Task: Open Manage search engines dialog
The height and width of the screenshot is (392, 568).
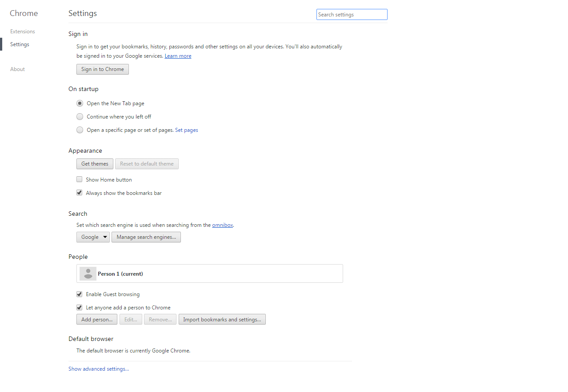Action: [x=146, y=237]
